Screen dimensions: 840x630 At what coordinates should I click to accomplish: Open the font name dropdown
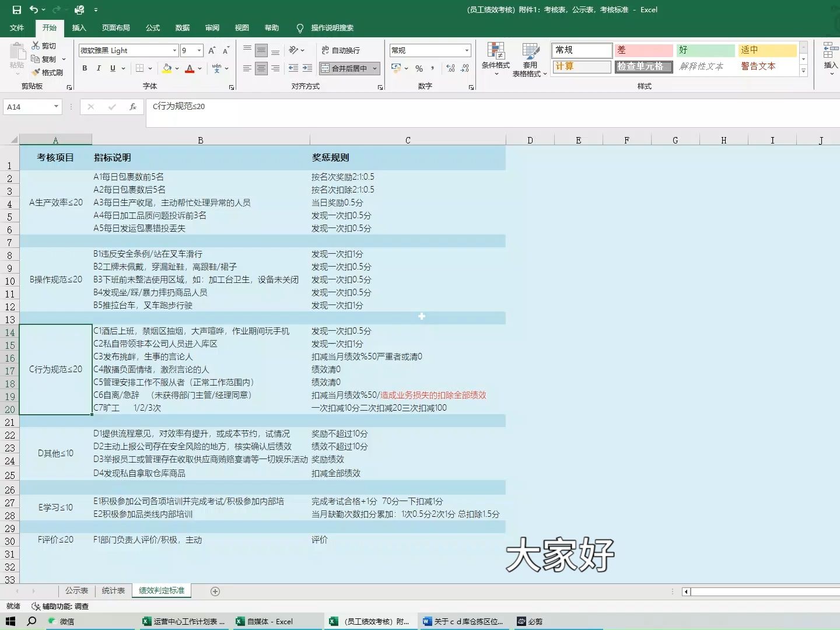(x=174, y=50)
